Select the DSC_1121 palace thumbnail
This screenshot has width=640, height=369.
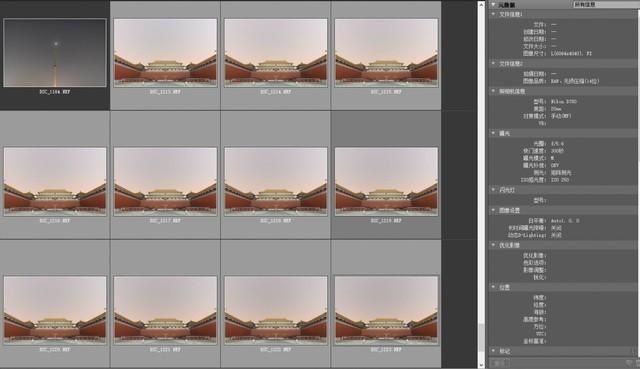pos(165,311)
